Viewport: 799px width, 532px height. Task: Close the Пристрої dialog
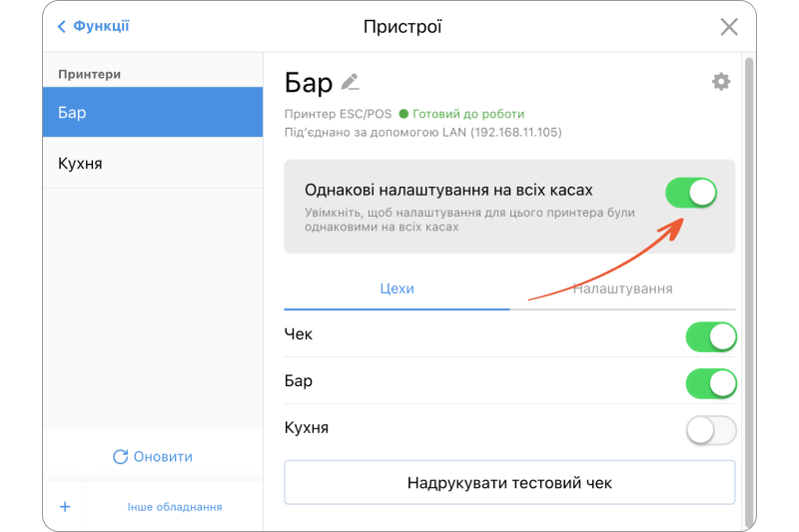pos(729,27)
